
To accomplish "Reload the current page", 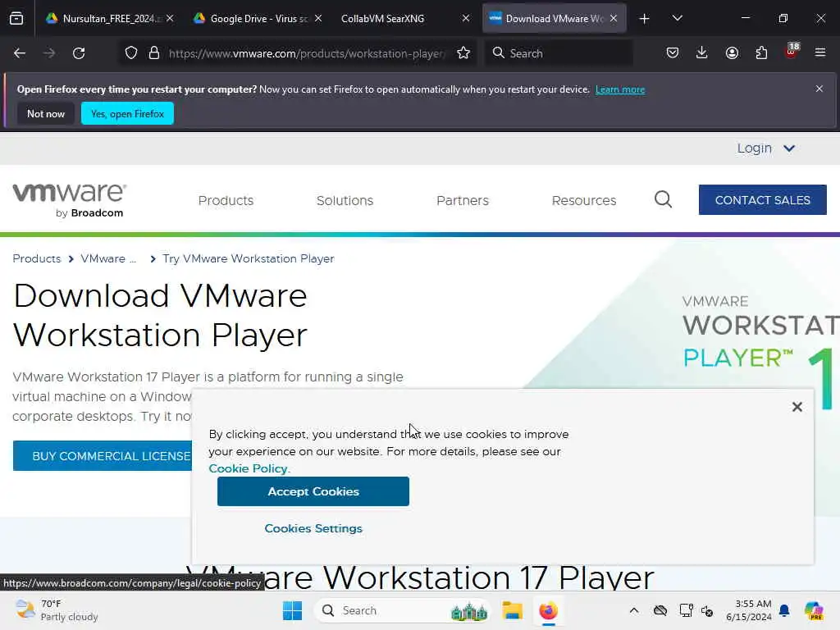I will (x=79, y=53).
